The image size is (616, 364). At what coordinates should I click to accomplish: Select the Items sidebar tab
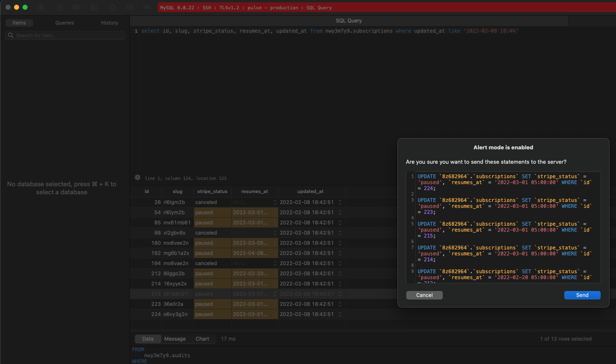tap(19, 22)
